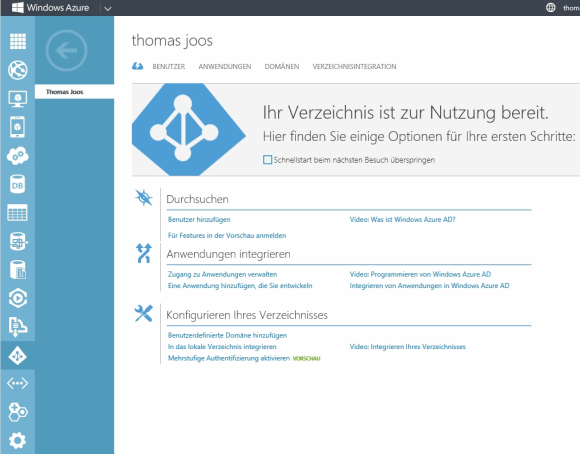Open Storage table icon in sidebar
The width and height of the screenshot is (580, 454).
(x=18, y=213)
